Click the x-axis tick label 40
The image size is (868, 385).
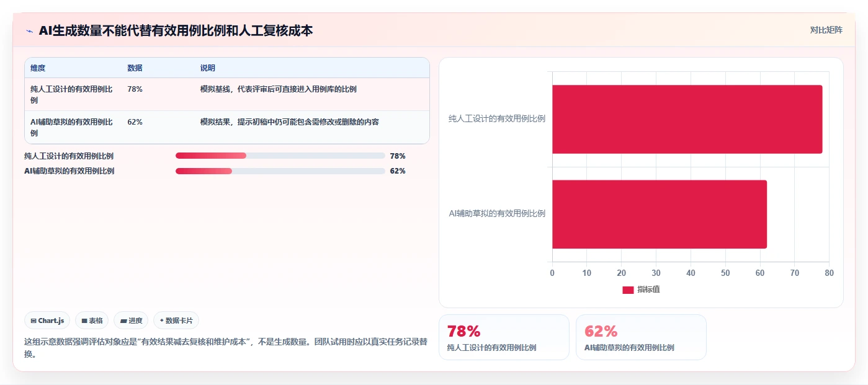click(691, 273)
